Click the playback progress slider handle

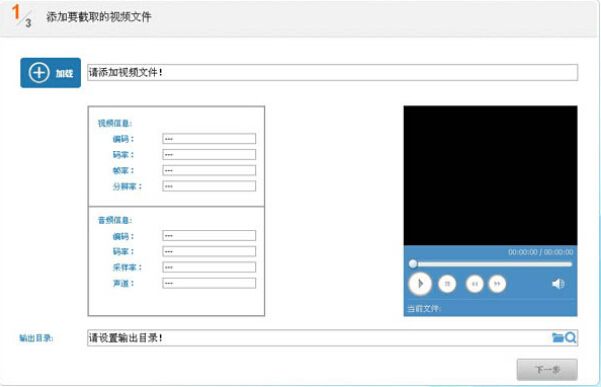pos(413,264)
